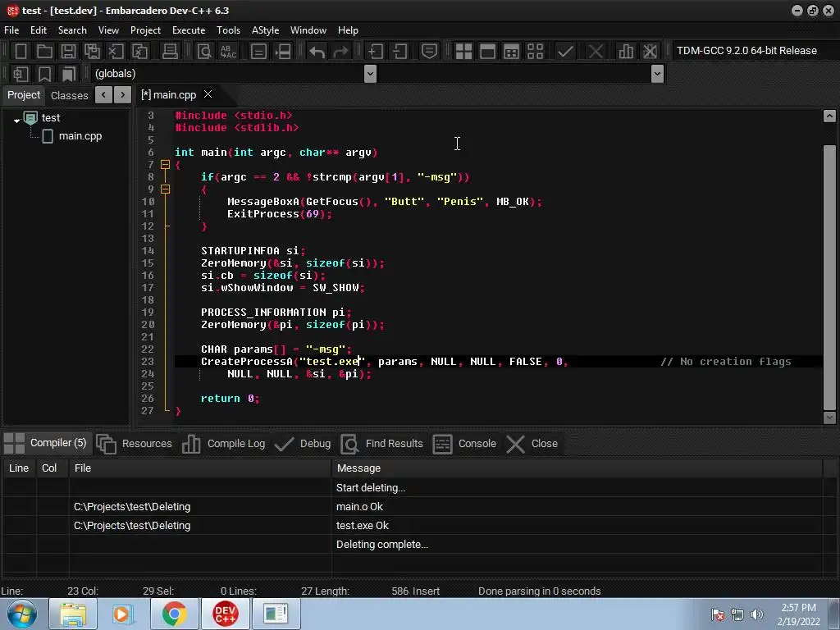Open the File menu
The image size is (840, 630).
point(11,30)
